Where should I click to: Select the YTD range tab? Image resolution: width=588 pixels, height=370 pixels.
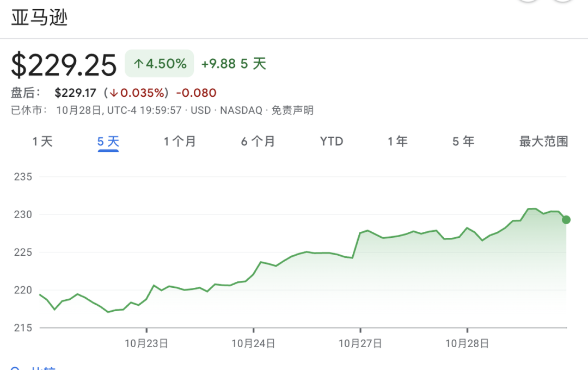pos(332,142)
